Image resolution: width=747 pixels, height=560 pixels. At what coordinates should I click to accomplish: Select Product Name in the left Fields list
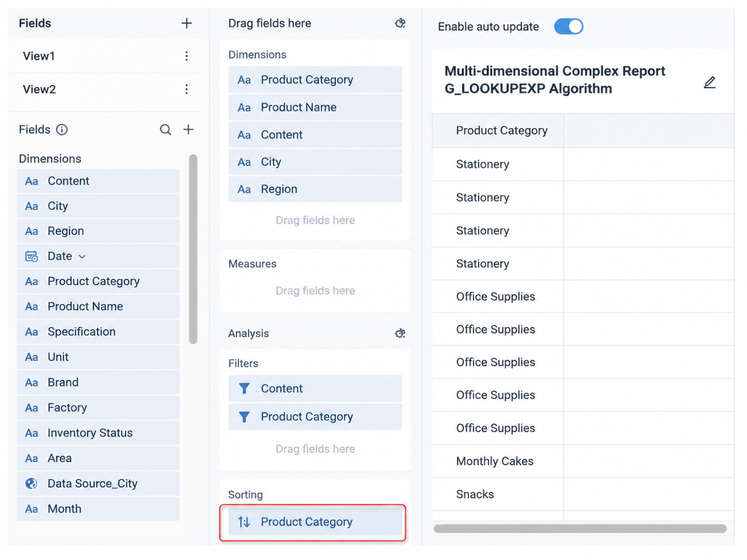[98, 307]
